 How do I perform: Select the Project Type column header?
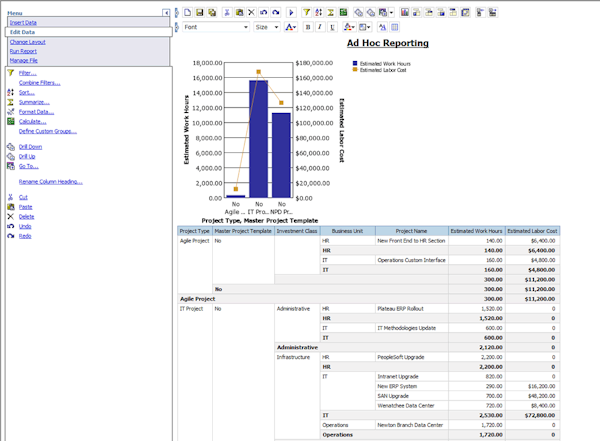click(195, 231)
